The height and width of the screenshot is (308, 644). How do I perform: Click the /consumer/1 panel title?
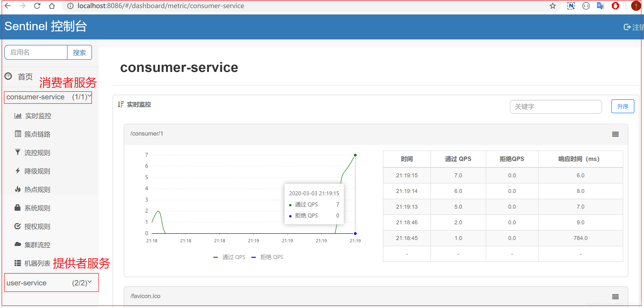(x=147, y=134)
